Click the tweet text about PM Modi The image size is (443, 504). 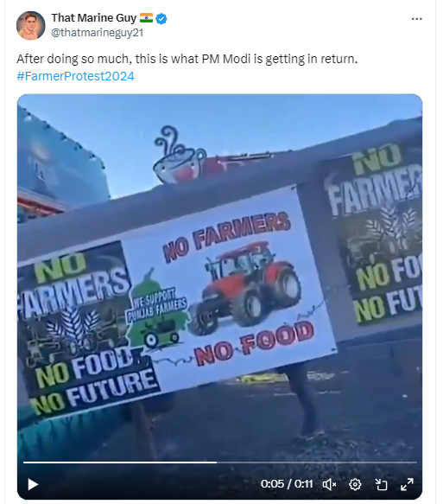pos(187,59)
